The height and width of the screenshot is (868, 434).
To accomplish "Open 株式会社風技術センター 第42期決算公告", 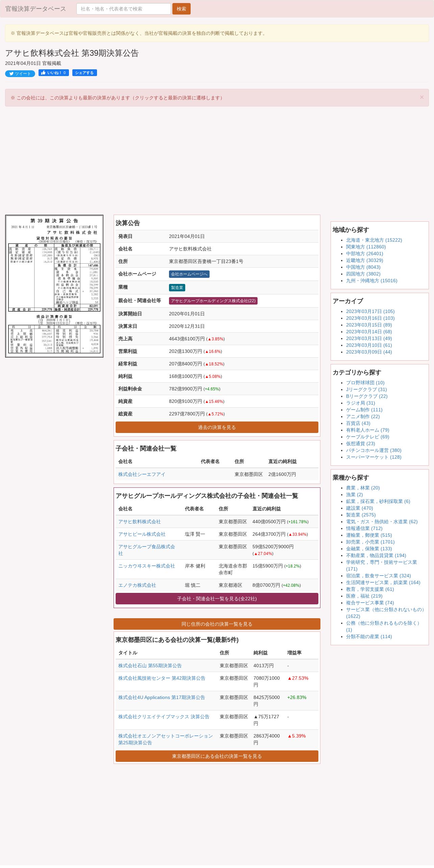I will [x=162, y=678].
